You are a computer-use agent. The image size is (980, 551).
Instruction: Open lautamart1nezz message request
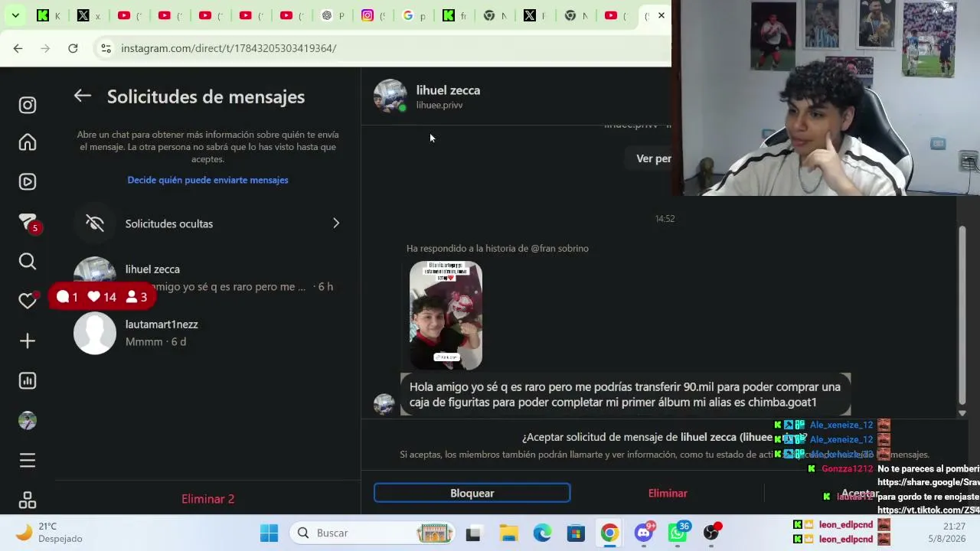click(x=207, y=333)
